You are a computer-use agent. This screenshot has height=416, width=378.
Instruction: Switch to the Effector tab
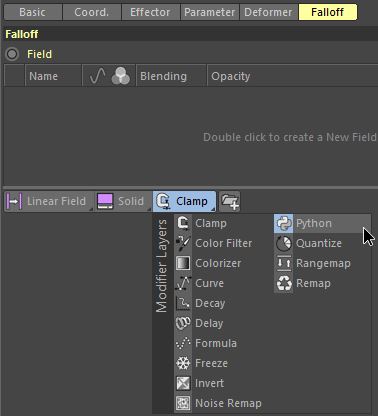tap(150, 12)
